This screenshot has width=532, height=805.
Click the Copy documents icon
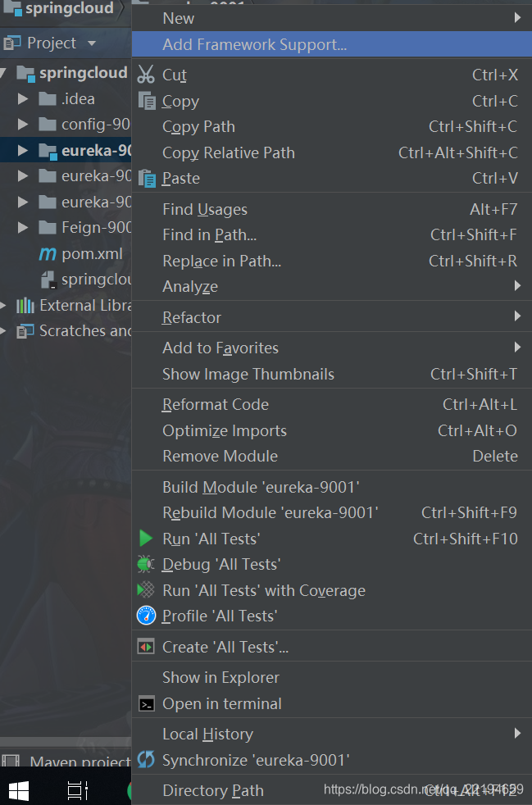click(147, 101)
